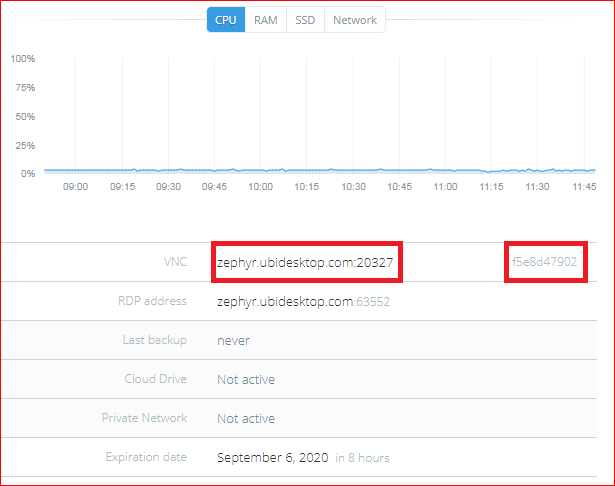Open the RAM usage tab
Viewport: 615px width, 486px height.
tap(266, 20)
